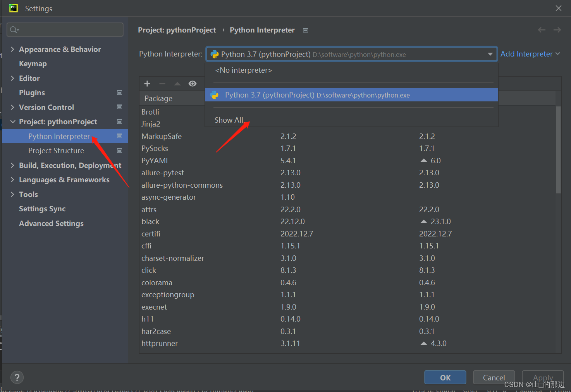Select the colorama package row

(347, 282)
